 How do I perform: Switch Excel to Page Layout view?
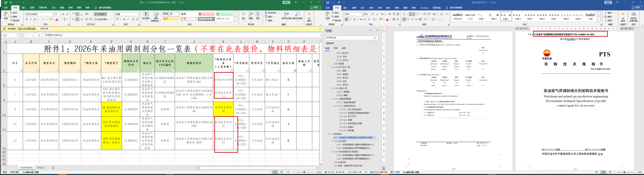tap(282, 172)
